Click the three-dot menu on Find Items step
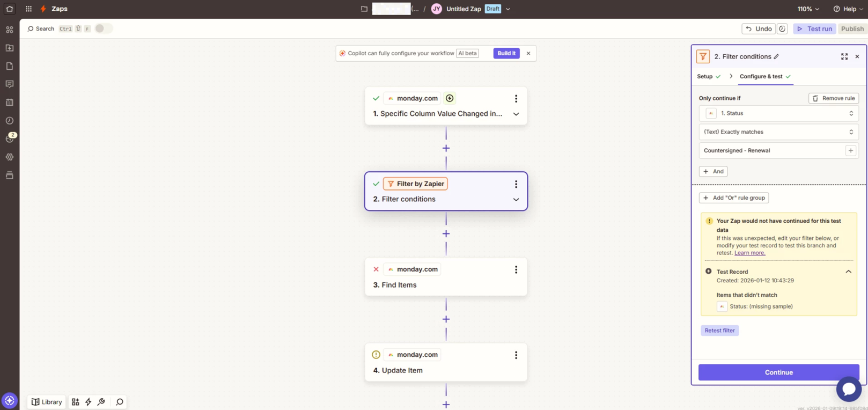Screen dimensions: 868x410 [x=516, y=269]
